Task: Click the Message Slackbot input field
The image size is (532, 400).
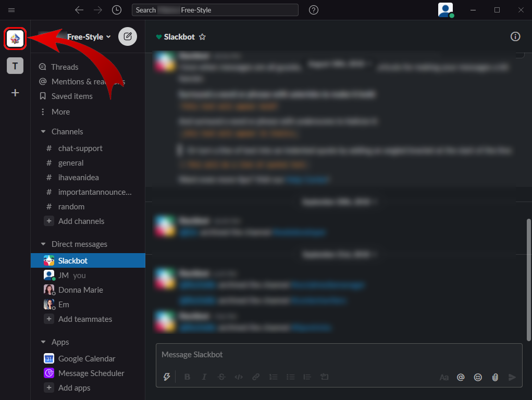Action: pos(339,355)
